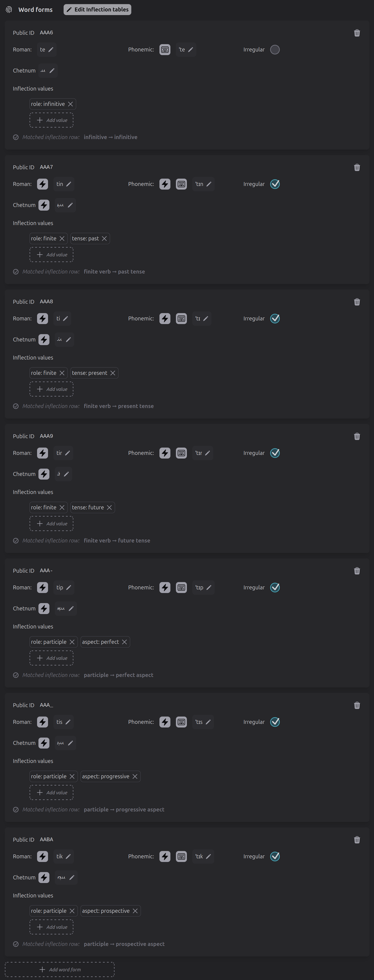The width and height of the screenshot is (374, 980).
Task: Delete the AABA word form
Action: pos(357,840)
